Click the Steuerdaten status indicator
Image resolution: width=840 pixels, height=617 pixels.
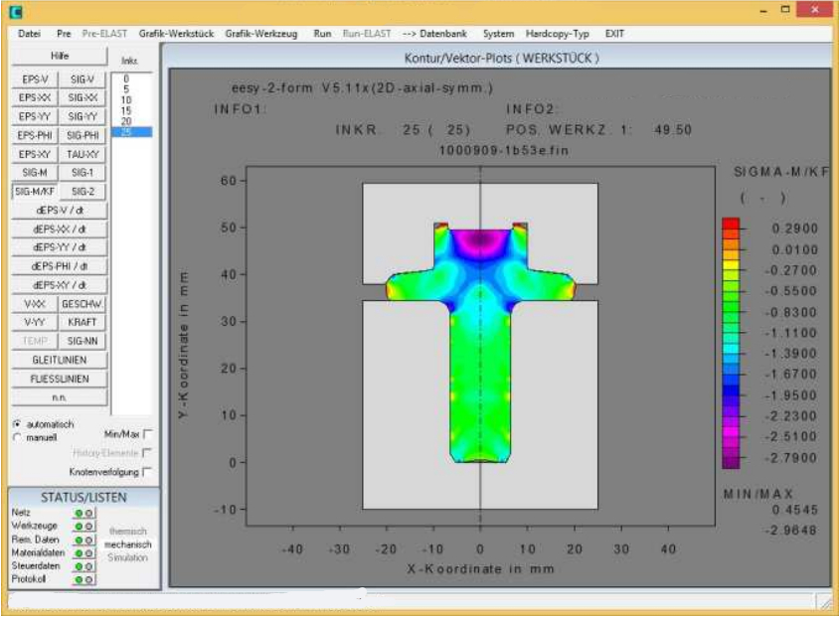(x=84, y=565)
